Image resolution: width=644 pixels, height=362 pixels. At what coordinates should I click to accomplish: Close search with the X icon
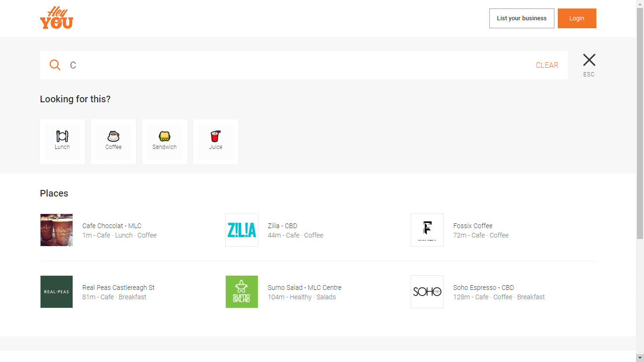(589, 60)
